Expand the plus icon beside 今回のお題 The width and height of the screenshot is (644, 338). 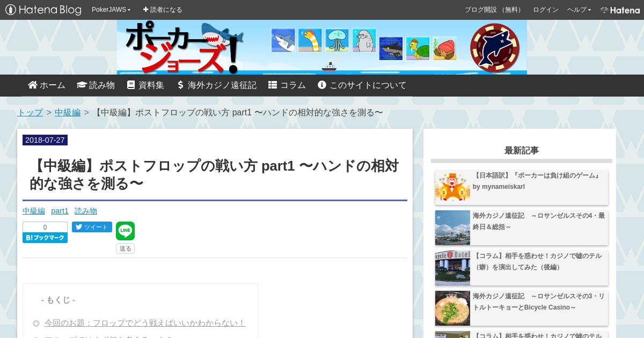click(36, 323)
